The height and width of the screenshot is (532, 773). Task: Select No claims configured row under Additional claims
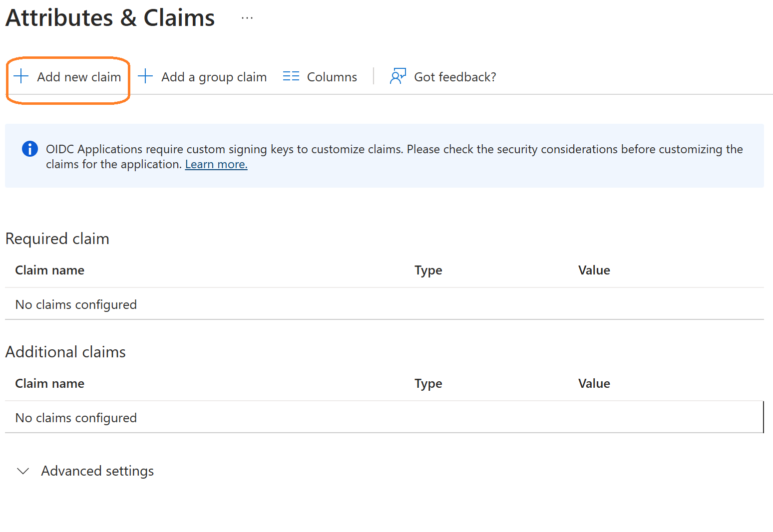(385, 417)
